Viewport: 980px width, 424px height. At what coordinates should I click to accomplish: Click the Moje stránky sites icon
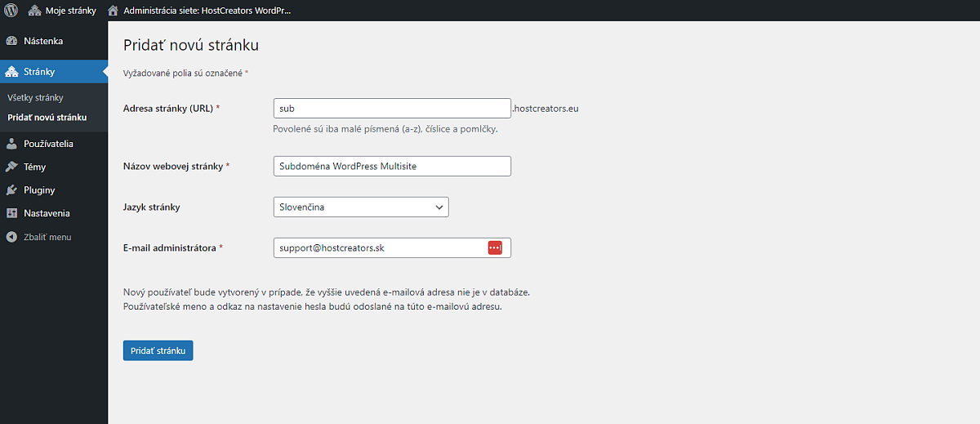(x=34, y=11)
